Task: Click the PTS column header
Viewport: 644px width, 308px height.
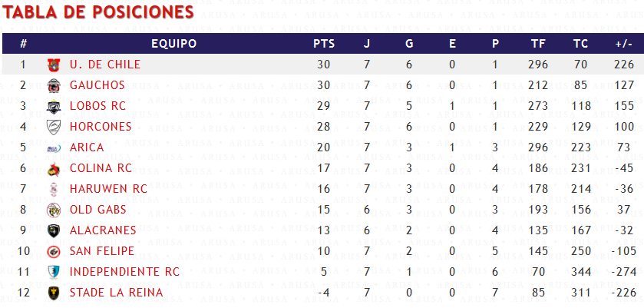Action: [324, 44]
